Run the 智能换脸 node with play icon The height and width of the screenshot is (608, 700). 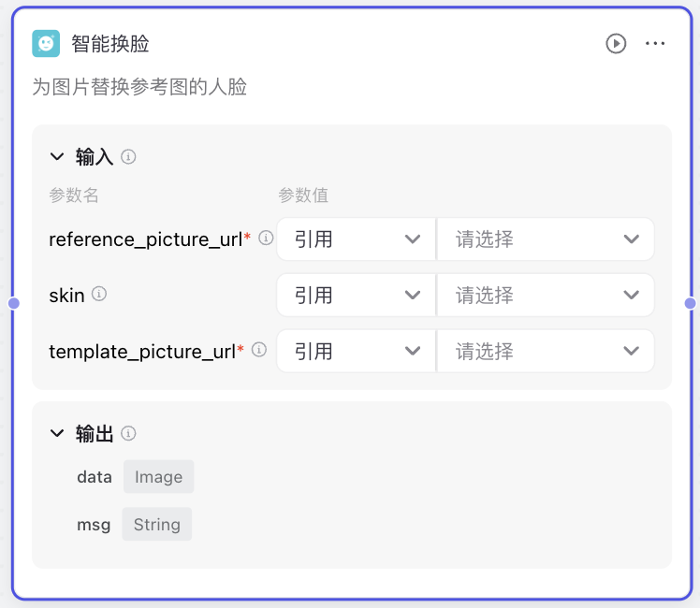tap(616, 44)
